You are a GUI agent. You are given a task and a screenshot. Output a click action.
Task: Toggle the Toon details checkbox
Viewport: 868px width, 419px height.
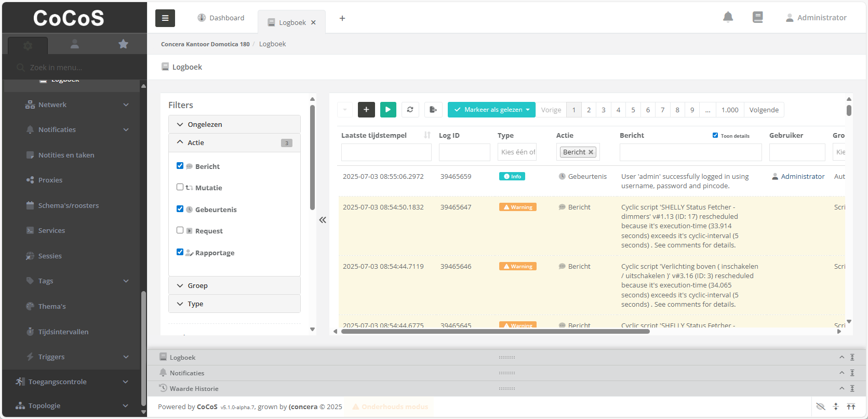pyautogui.click(x=715, y=135)
